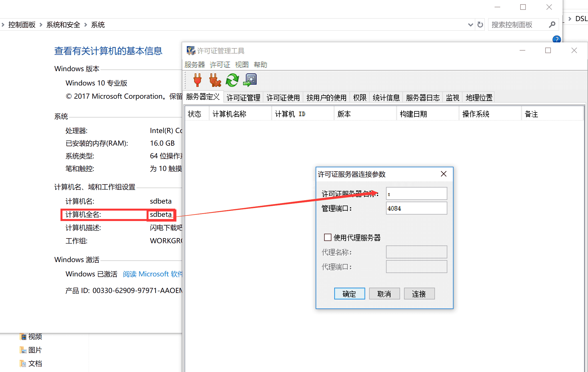
Task: Click the connect plug icon in license manager toolbar
Action: click(197, 80)
